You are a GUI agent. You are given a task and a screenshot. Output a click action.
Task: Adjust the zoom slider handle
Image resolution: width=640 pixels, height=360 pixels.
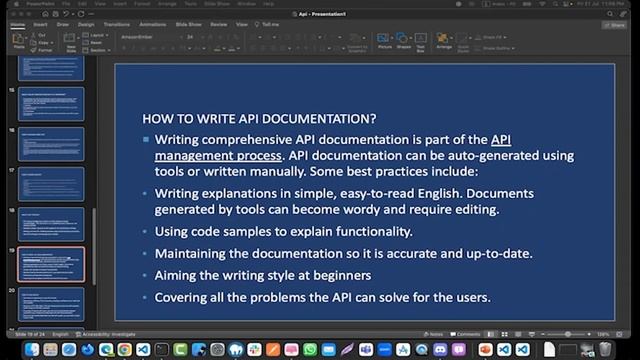[568, 334]
